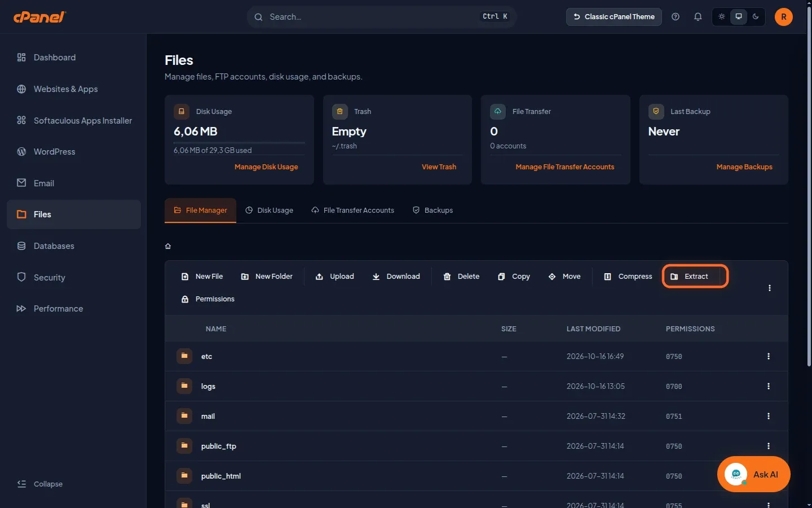812x508 pixels.
Task: Go to file manager home icon
Action: pos(168,246)
